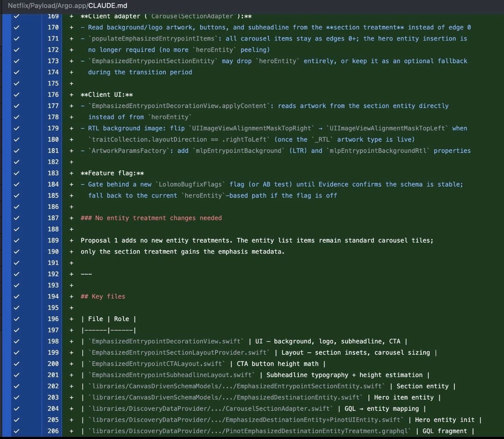Click CLAUDE.md in the file path header
Screen dimensions: 504x439
tap(108, 6)
